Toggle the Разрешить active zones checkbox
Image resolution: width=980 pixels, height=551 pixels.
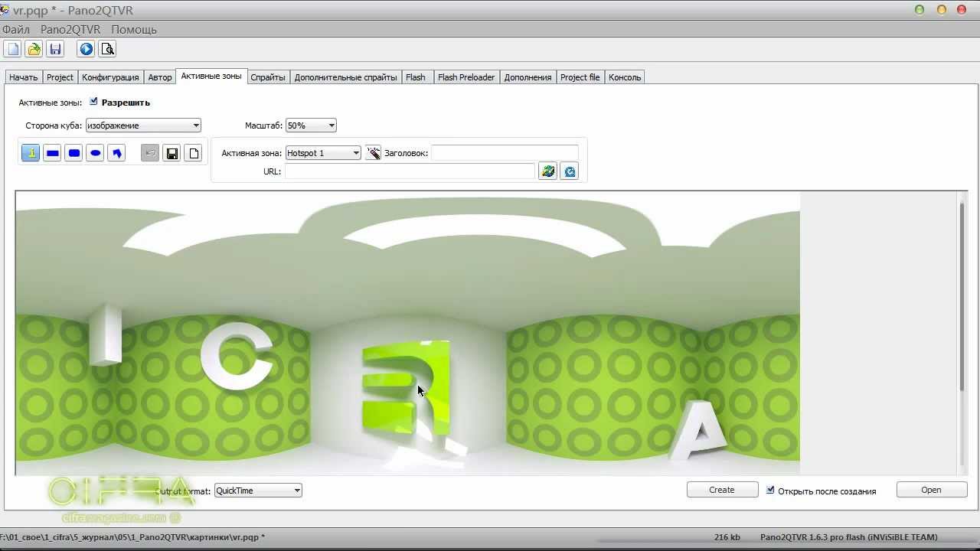(93, 101)
